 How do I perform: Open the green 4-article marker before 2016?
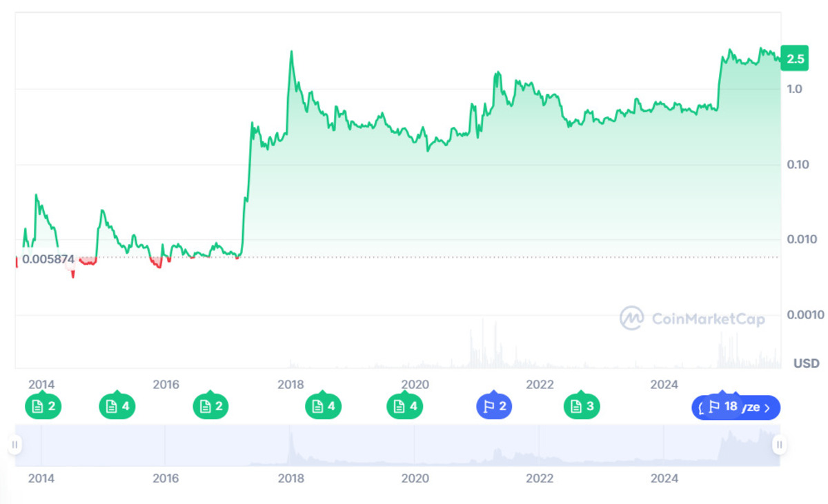click(x=117, y=407)
